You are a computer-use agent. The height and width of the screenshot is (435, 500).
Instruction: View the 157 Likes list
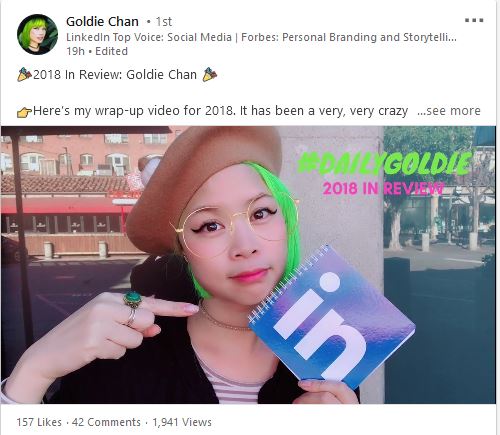[x=39, y=422]
